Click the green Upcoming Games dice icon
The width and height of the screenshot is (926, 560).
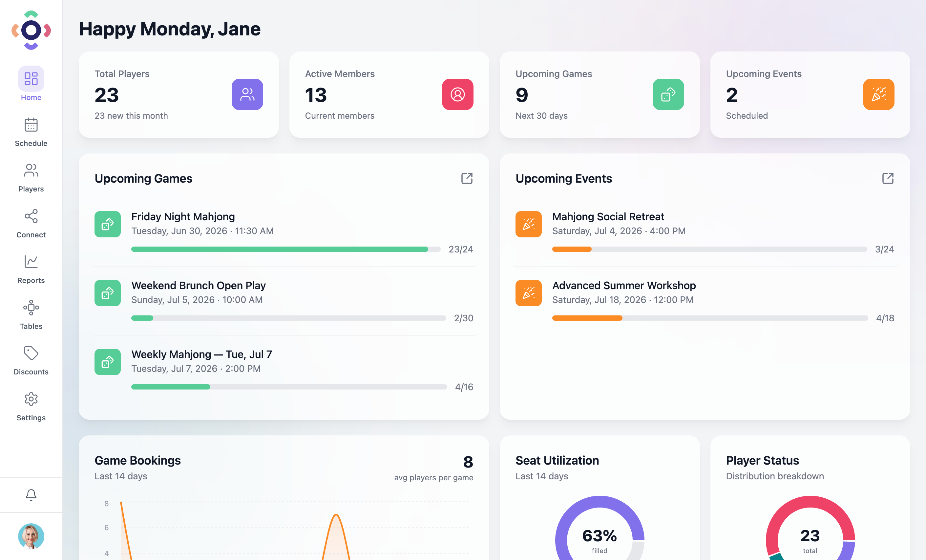(x=668, y=94)
